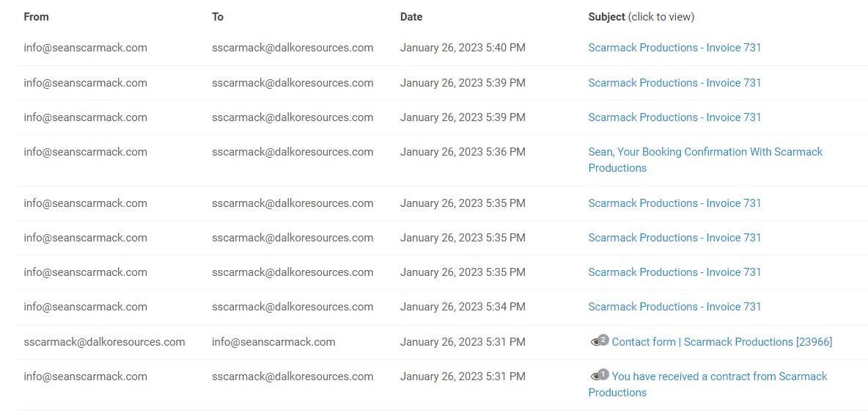Screen dimensions: 868x411
Task: Open the 5:34 PM Invoice 731 email
Action: [x=674, y=307]
